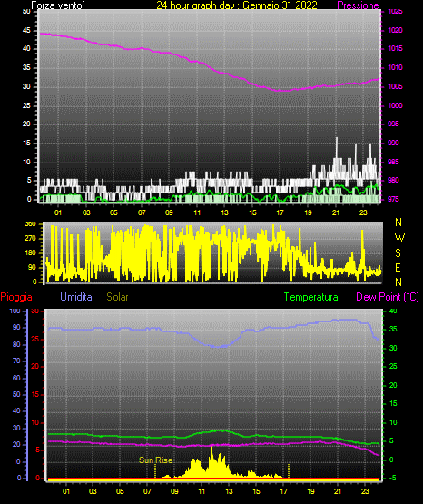Click the sunset dotted marker near hour 17
The height and width of the screenshot is (504, 423).
point(289,471)
